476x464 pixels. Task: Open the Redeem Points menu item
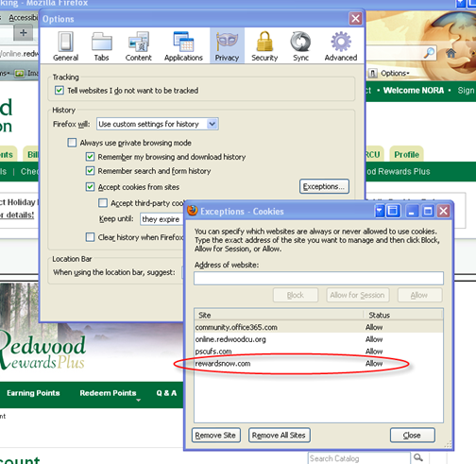pyautogui.click(x=108, y=393)
